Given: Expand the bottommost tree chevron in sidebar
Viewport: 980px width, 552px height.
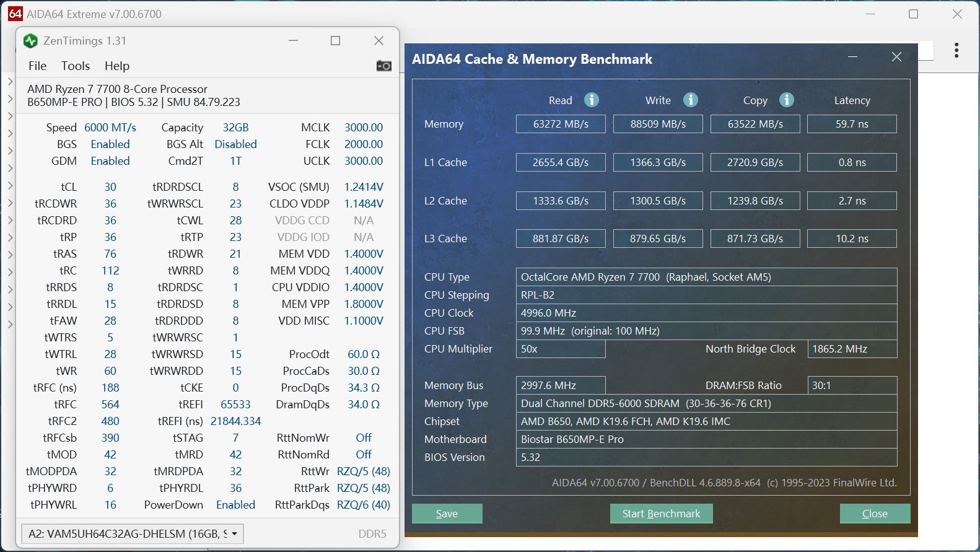Looking at the screenshot, I should coord(10,323).
